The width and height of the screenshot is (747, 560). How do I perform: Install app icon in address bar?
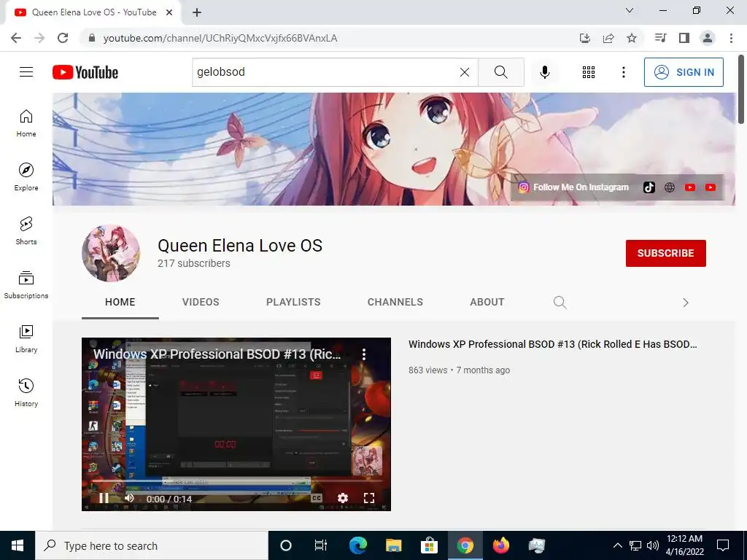(585, 38)
